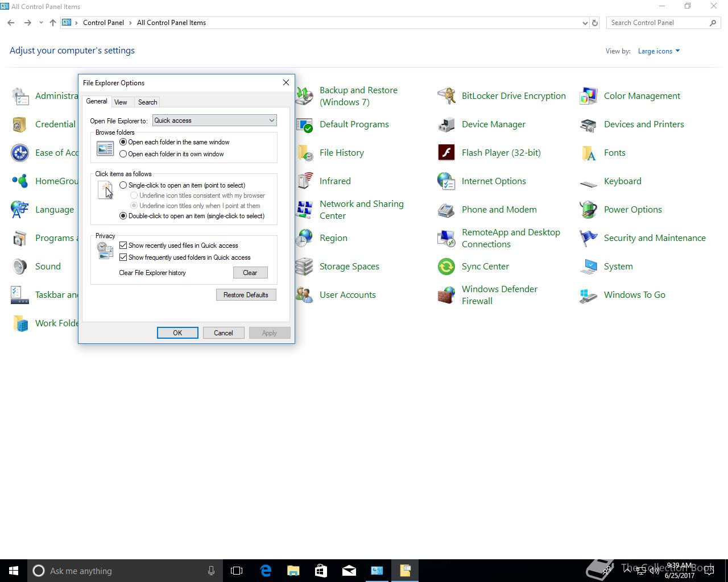Launch Microsoft Edge from the taskbar

tap(266, 571)
